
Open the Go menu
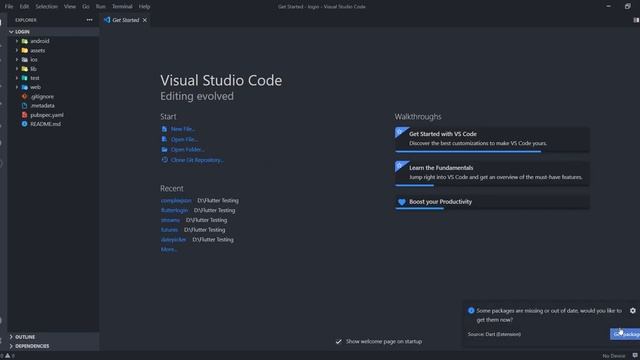tap(86, 7)
